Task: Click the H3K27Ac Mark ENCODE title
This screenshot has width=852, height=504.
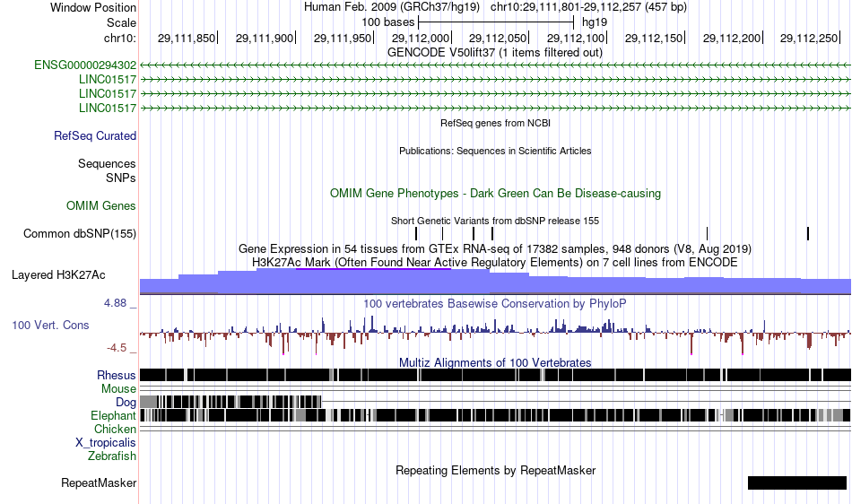Action: tap(495, 263)
